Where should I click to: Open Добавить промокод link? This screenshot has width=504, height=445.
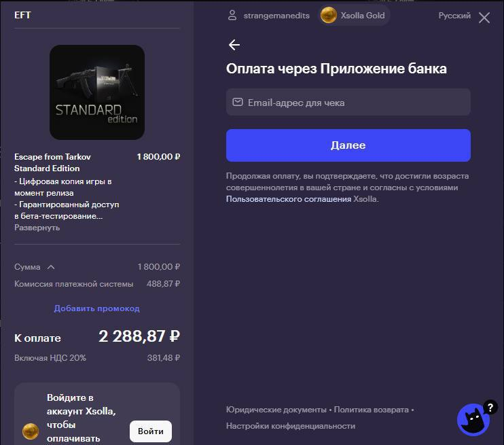[96, 308]
